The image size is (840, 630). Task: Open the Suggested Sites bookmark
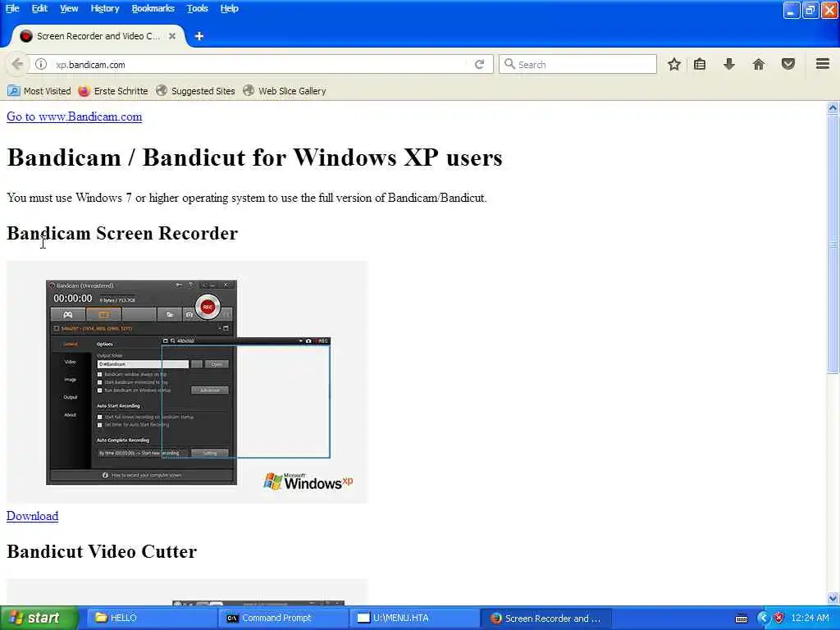tap(195, 91)
